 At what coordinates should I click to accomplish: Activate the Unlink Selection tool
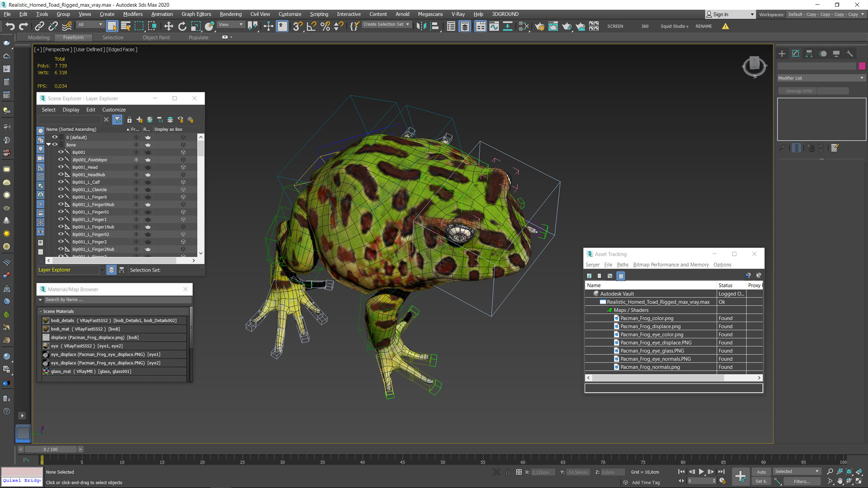pyautogui.click(x=53, y=26)
